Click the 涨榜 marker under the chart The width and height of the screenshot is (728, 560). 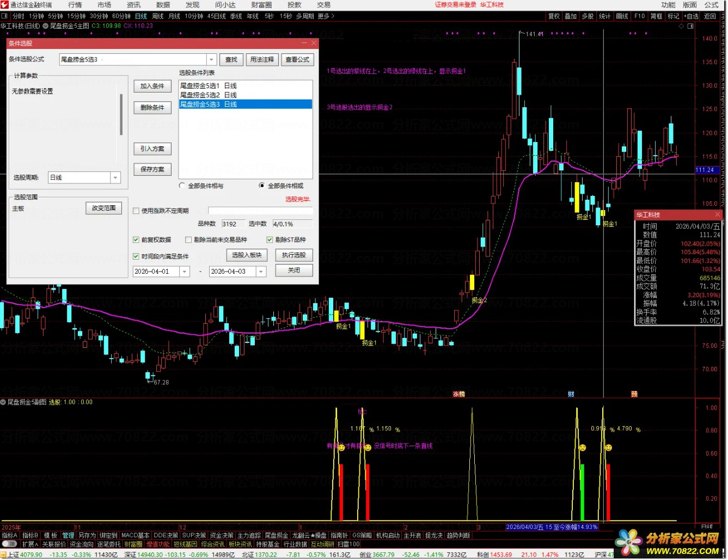tap(458, 394)
